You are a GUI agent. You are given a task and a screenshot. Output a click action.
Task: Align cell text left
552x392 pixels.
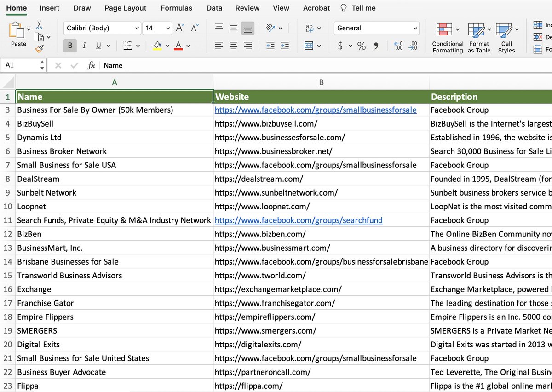tap(219, 46)
